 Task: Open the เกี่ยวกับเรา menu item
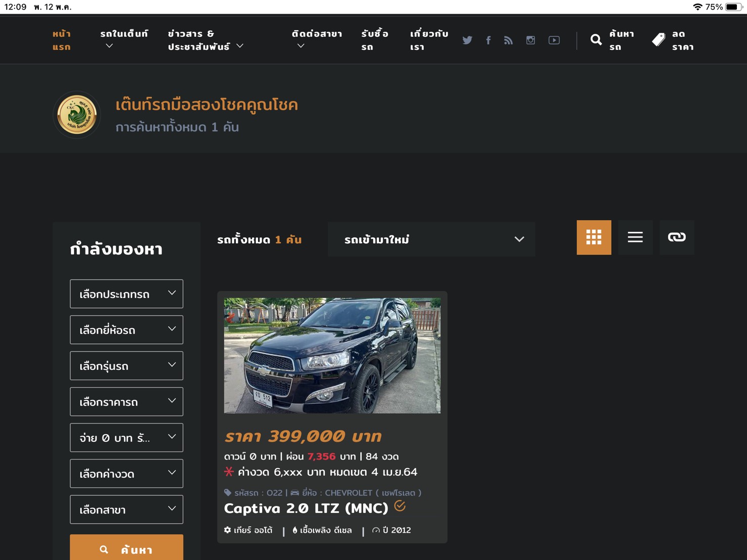(x=429, y=40)
